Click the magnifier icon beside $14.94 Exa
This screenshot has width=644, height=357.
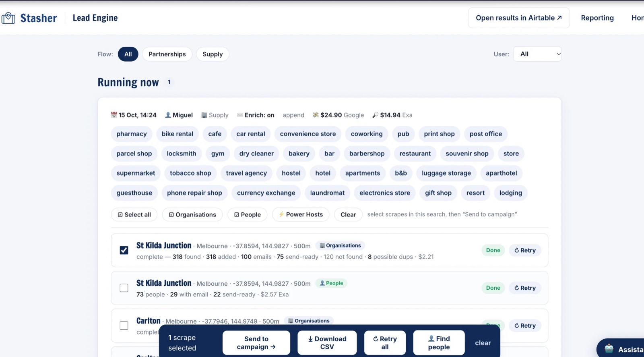click(x=375, y=115)
